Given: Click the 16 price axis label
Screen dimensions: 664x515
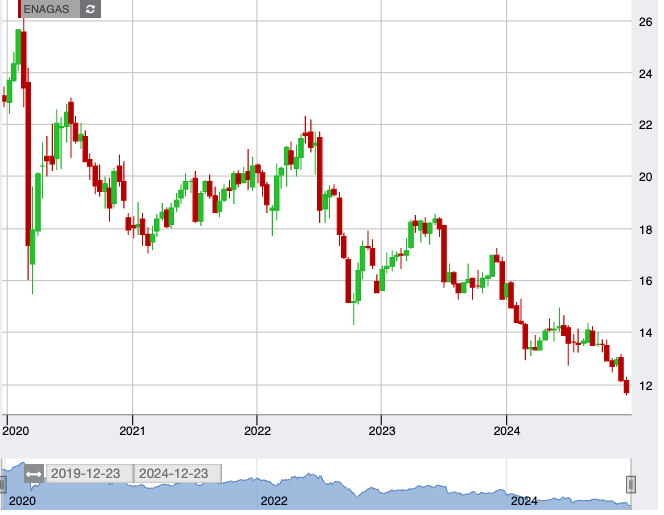Looking at the screenshot, I should (645, 281).
